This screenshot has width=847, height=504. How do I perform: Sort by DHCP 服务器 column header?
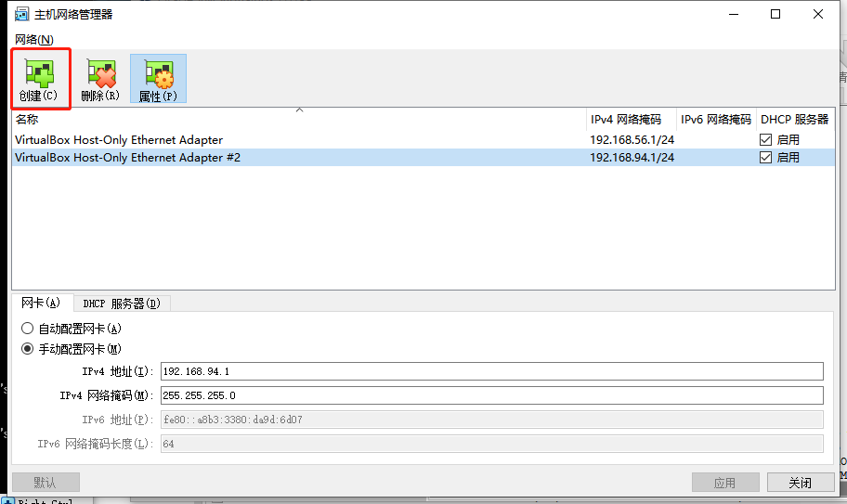[x=794, y=120]
